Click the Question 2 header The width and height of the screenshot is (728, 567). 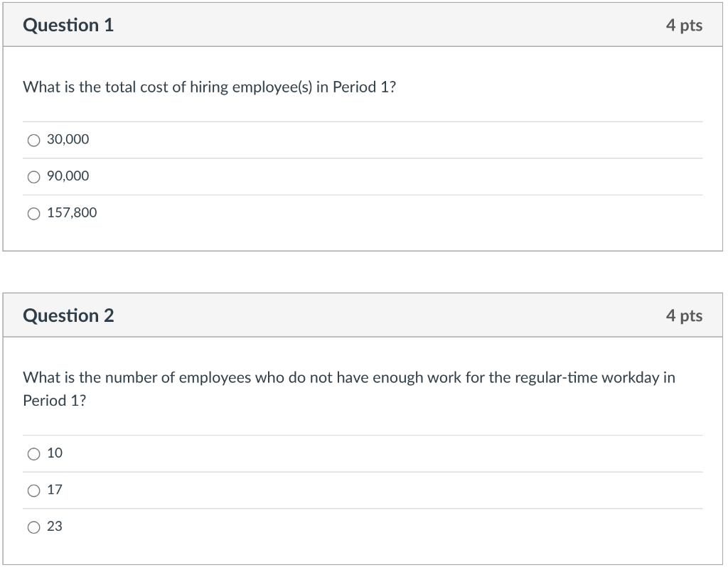(68, 315)
